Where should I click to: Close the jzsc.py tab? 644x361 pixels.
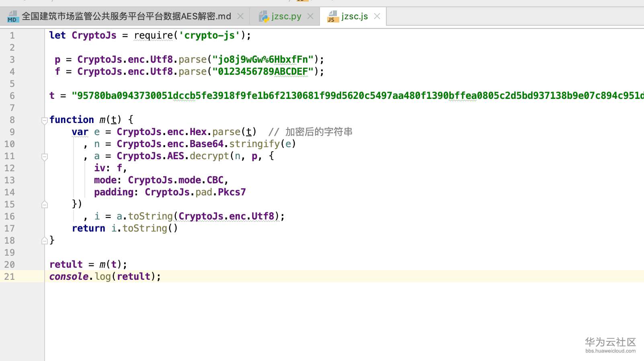(310, 16)
